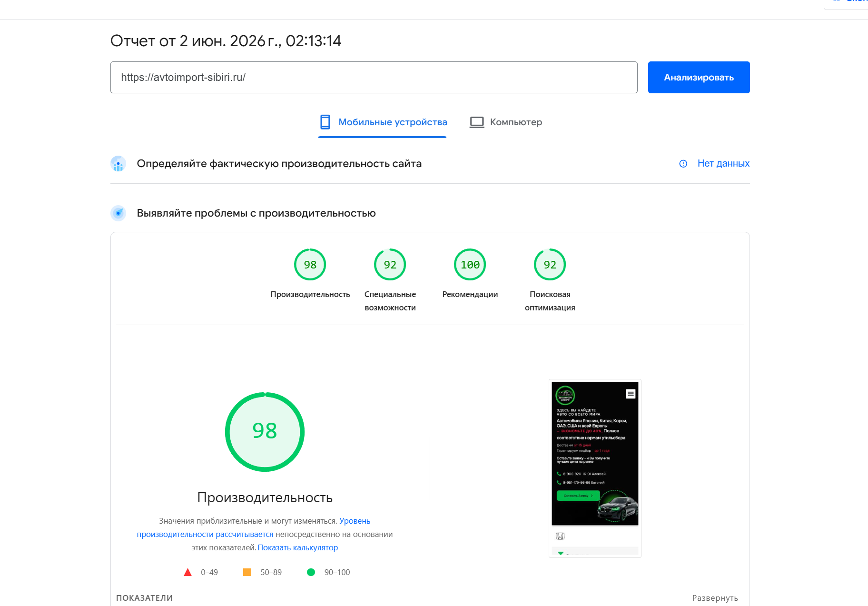Click Выявляйте проблемы с производительностью heading
The width and height of the screenshot is (868, 606).
256,213
